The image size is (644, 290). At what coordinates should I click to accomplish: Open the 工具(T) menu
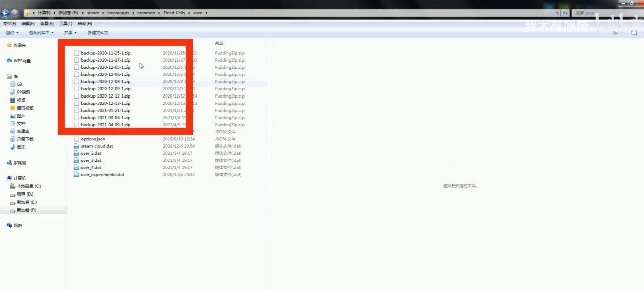pyautogui.click(x=66, y=24)
